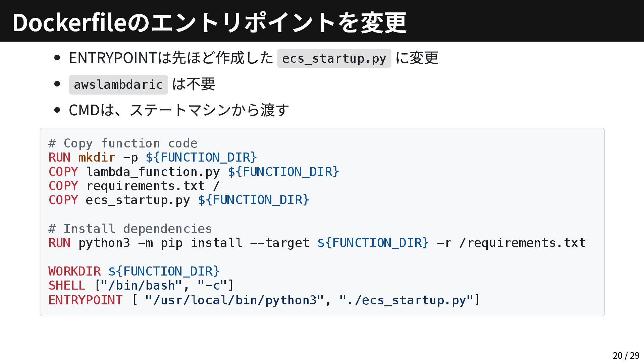Click the '# Copy function code' comment
Image resolution: width=644 pixels, height=362 pixels.
point(123,143)
